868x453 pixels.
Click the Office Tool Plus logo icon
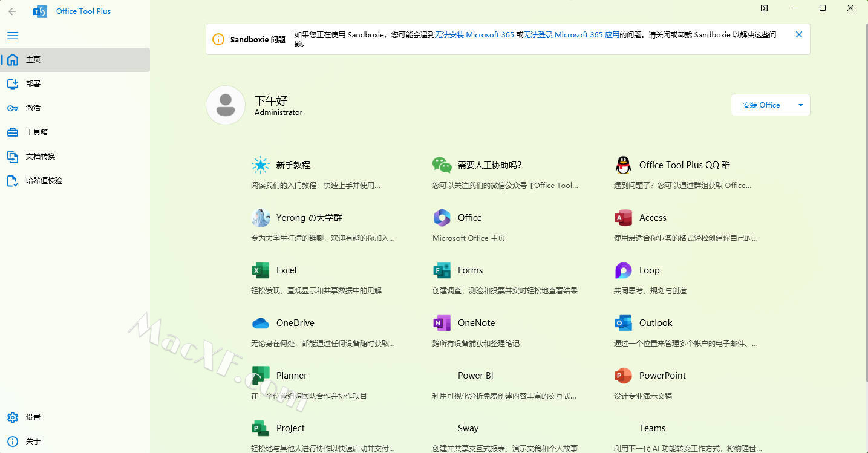pos(40,11)
